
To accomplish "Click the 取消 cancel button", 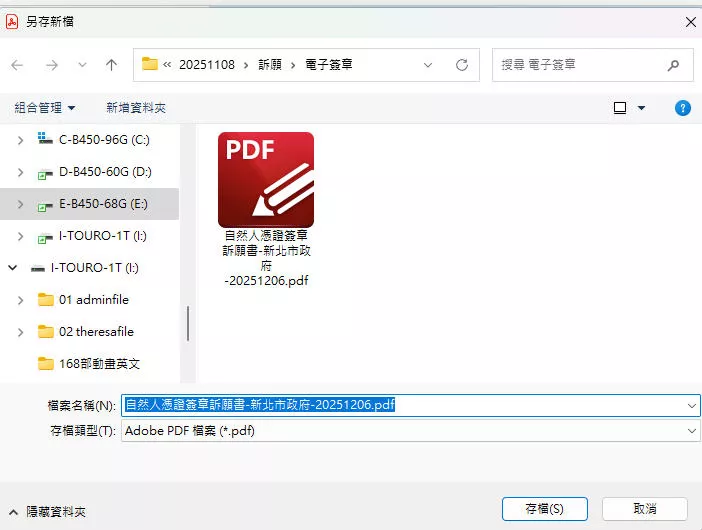I will coord(644,509).
